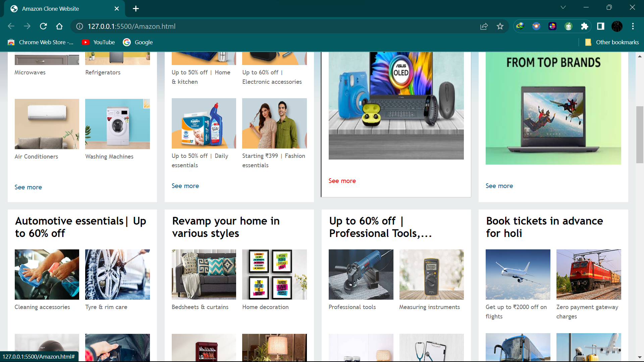Toggle the browser side panel icon
Screen dimensions: 644x362
pos(601,26)
